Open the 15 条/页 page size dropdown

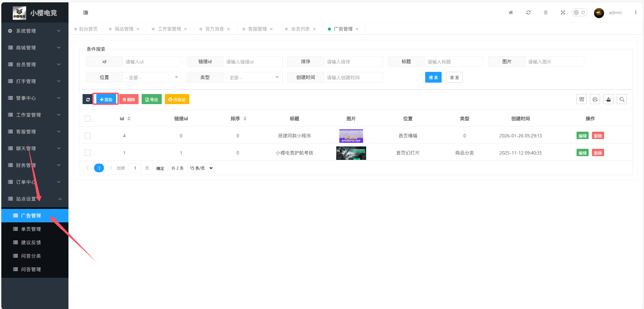201,168
